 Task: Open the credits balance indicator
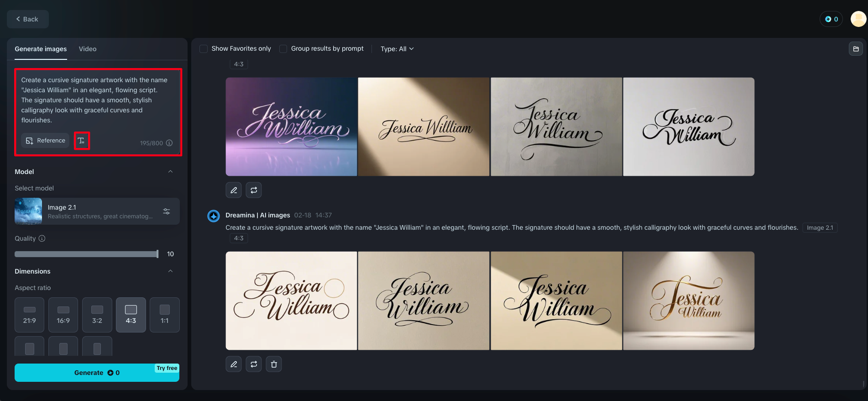click(x=831, y=19)
